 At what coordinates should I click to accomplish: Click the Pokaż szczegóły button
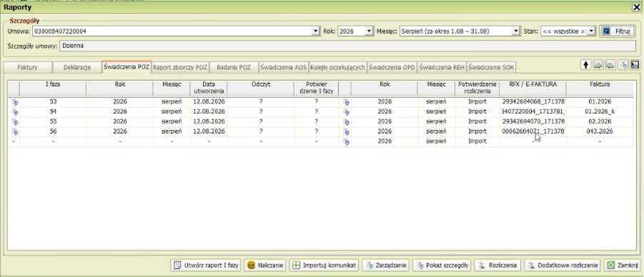[x=442, y=266]
